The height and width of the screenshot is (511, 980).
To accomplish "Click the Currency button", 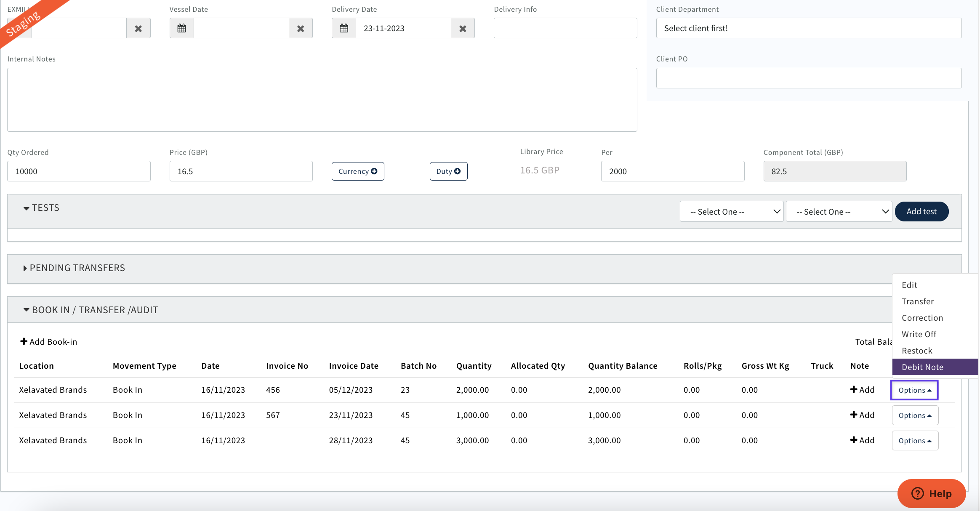I will pos(358,171).
